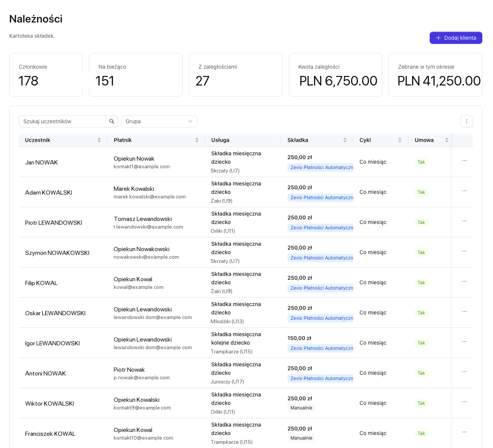Viewport: 493px width, 448px height.
Task: Open row actions for Franciszek KOWAL
Action: 464,432
